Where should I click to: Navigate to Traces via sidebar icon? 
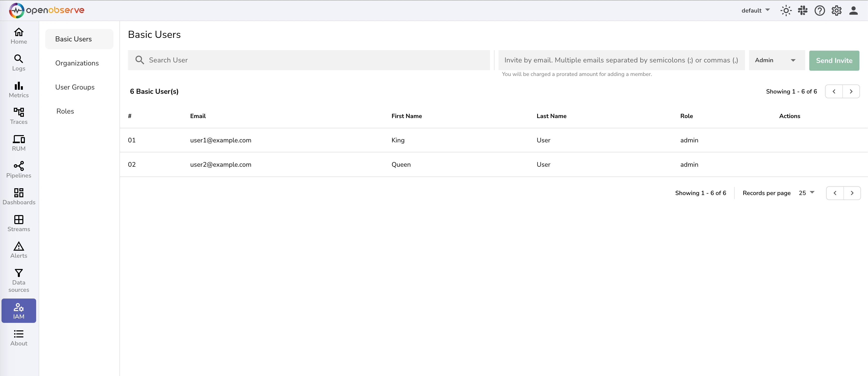(19, 116)
